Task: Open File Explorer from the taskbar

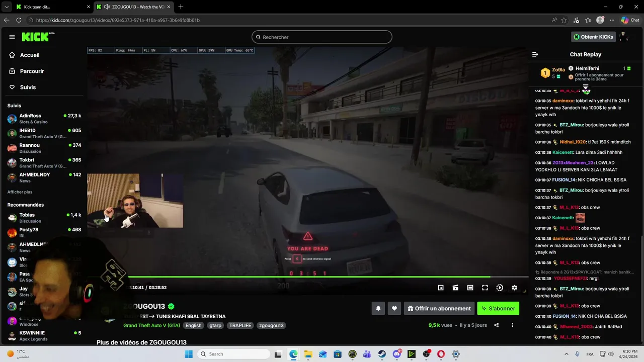Action: tap(308, 354)
